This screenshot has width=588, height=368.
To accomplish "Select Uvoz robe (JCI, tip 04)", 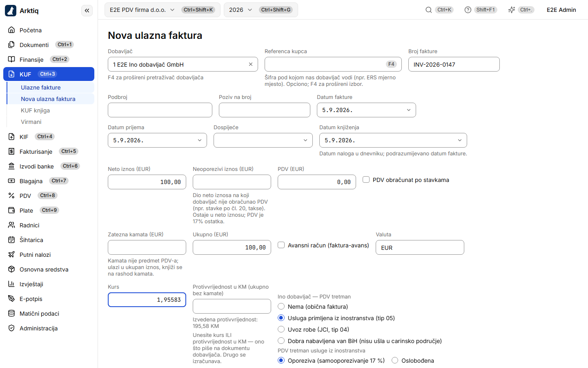I will tap(281, 329).
